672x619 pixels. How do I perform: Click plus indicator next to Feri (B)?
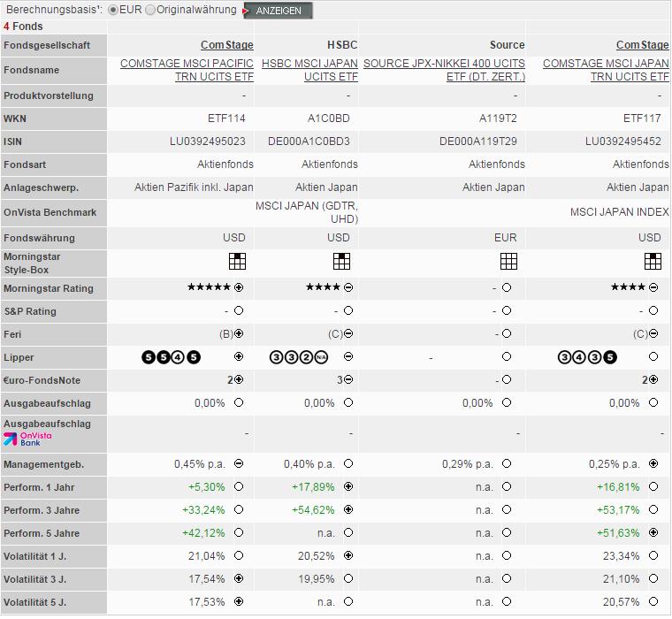[239, 333]
